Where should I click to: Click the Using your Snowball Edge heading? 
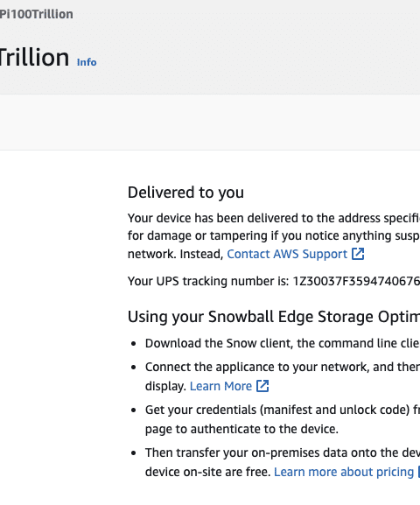click(274, 317)
